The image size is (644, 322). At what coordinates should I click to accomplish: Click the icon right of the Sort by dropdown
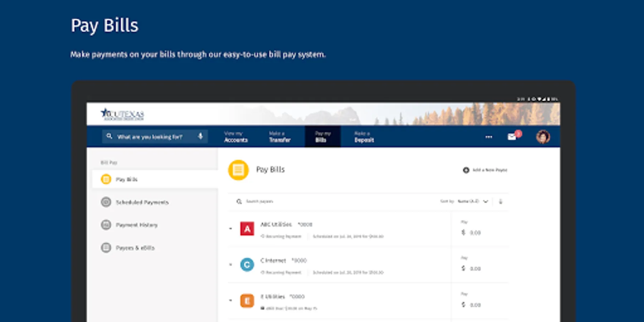click(501, 201)
